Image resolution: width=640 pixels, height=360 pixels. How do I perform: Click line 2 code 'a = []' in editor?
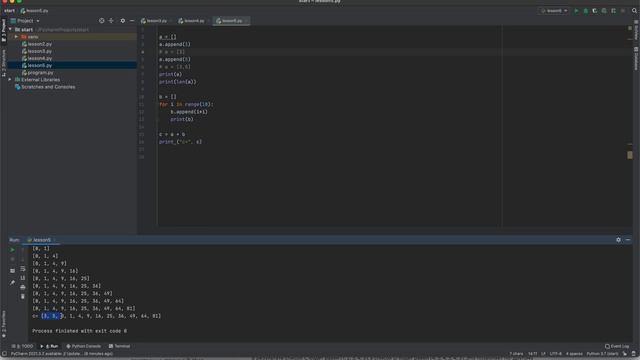(168, 37)
